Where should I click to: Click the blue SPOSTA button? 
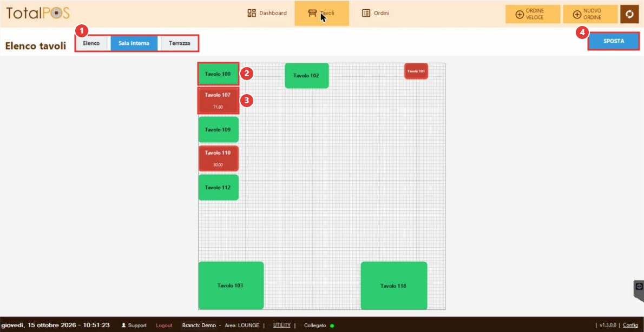click(614, 41)
